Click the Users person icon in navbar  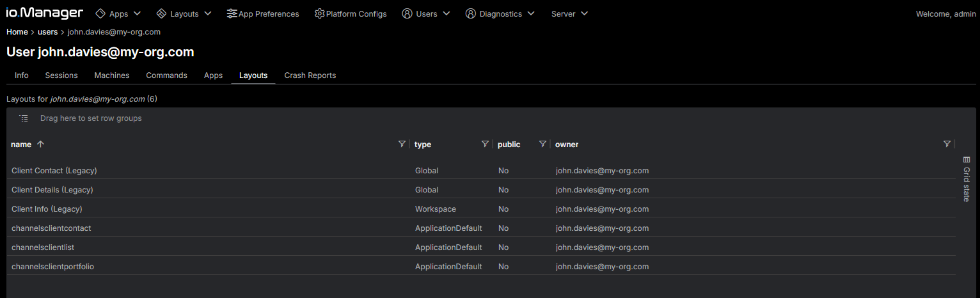point(407,13)
